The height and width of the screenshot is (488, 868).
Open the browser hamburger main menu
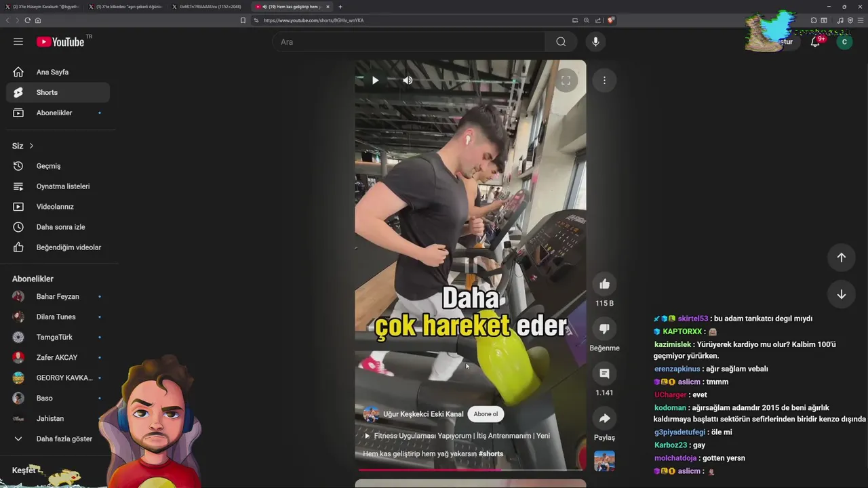click(x=861, y=20)
